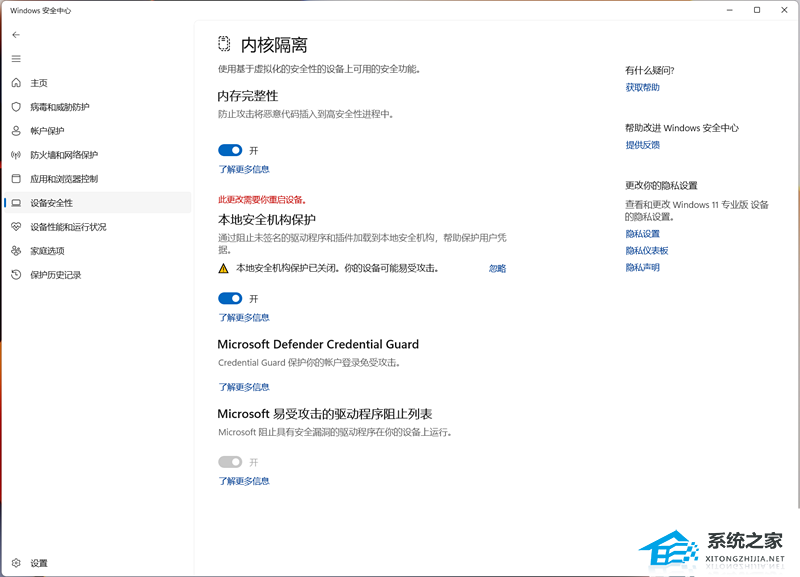
Task: Go back with the arrow icon
Action: pyautogui.click(x=16, y=35)
